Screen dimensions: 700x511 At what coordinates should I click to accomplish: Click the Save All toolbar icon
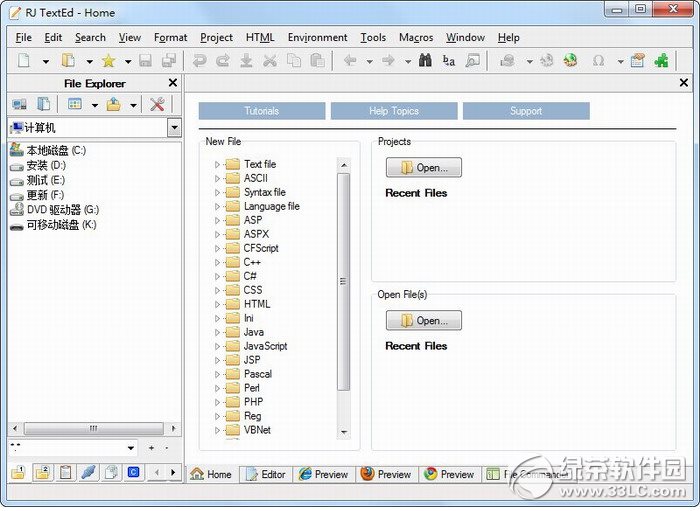(169, 60)
